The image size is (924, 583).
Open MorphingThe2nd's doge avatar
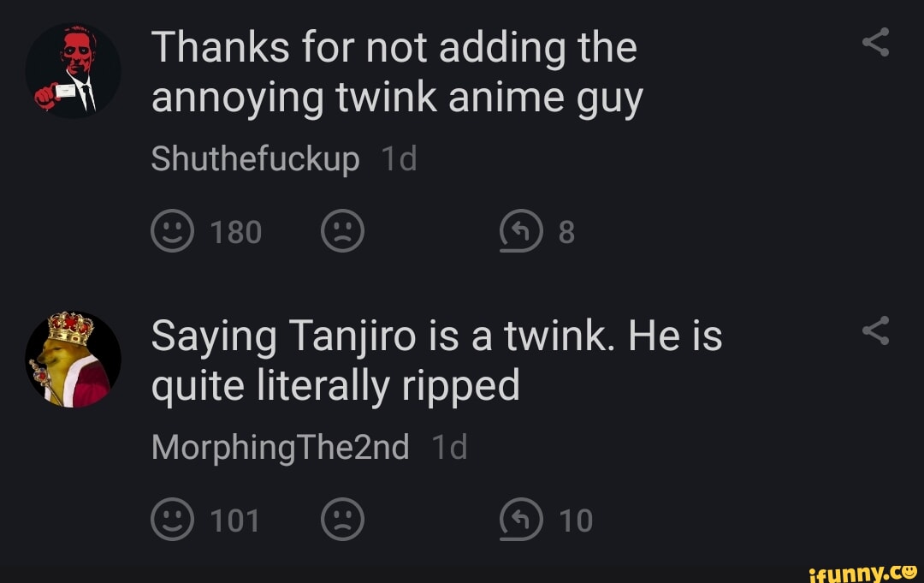click(x=73, y=360)
